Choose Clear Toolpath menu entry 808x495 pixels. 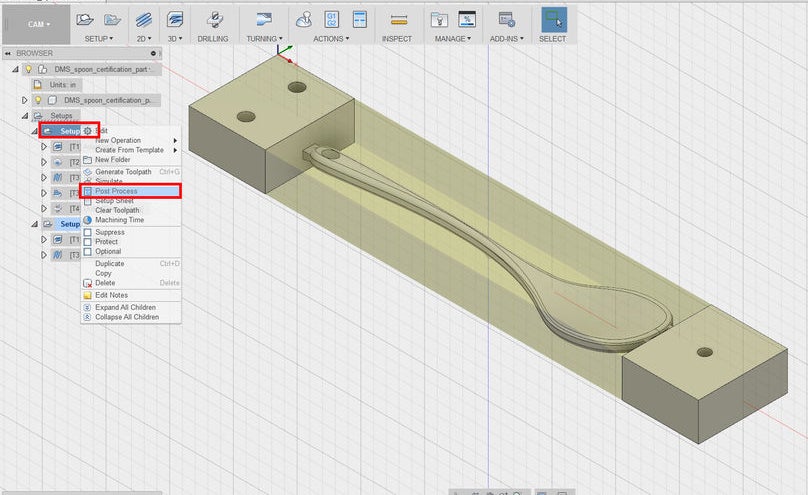[x=131, y=210]
